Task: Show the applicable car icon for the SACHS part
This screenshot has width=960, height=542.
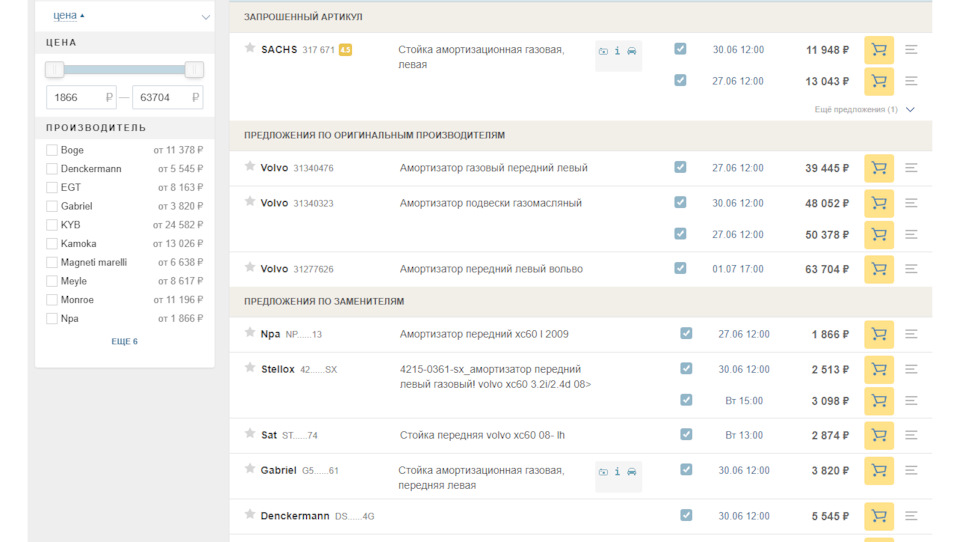Action: tap(632, 51)
